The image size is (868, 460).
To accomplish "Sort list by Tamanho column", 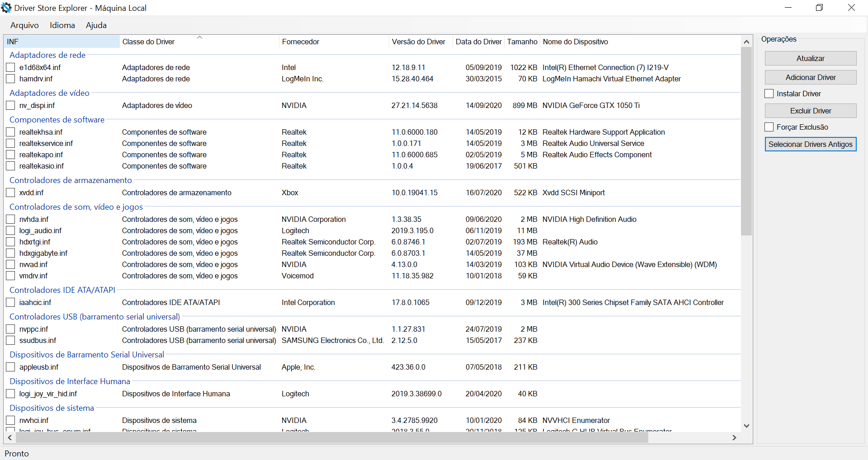I will (x=522, y=42).
